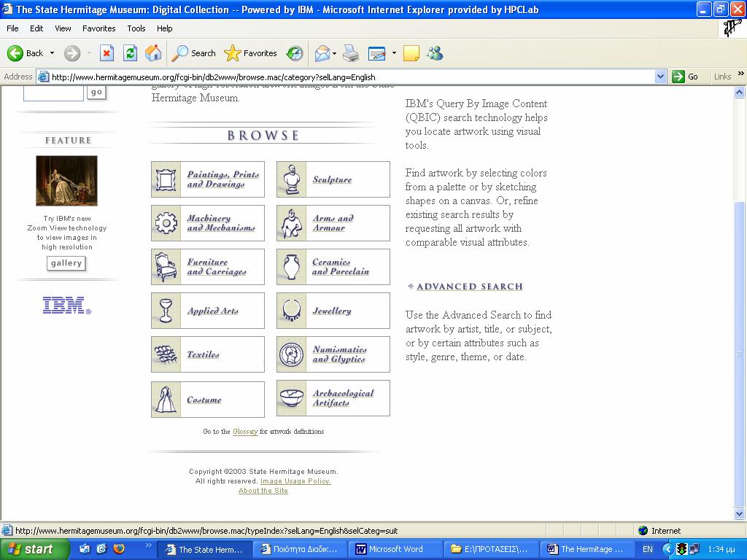
Task: Refresh the page with green arrows icon
Action: pos(130,52)
